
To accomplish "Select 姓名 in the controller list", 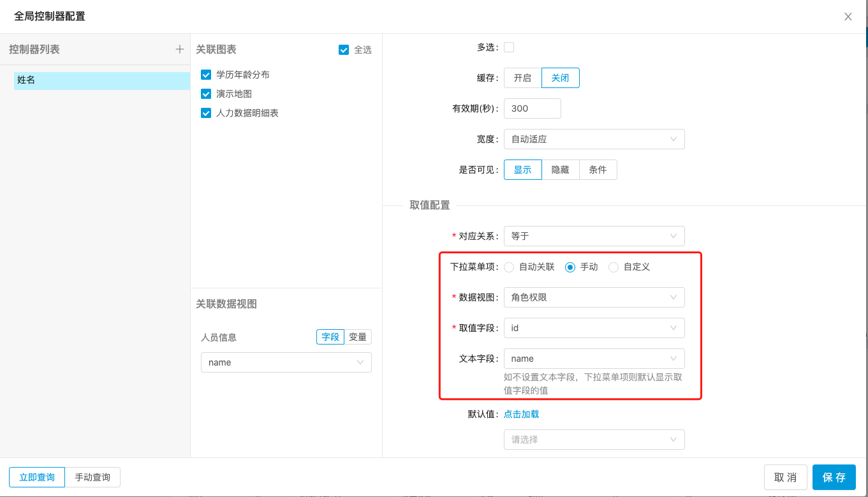I will [x=102, y=80].
